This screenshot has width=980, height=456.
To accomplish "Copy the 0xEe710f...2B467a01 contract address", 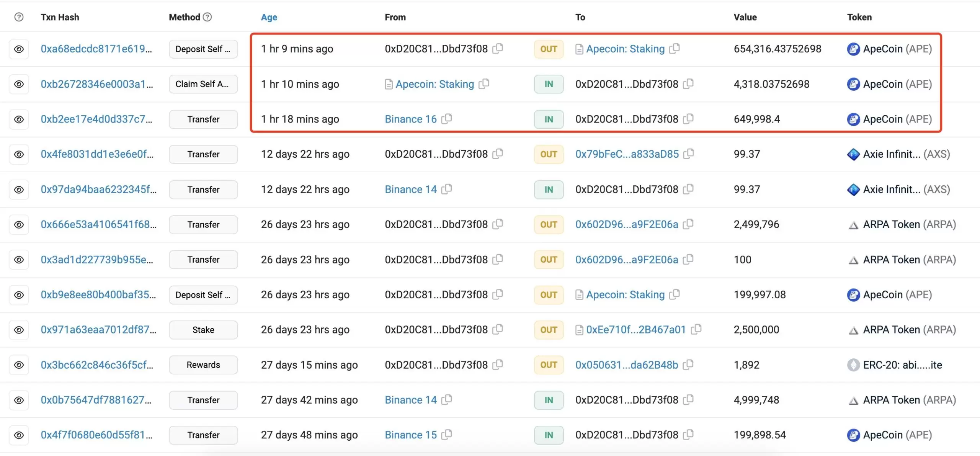I will pyautogui.click(x=696, y=329).
